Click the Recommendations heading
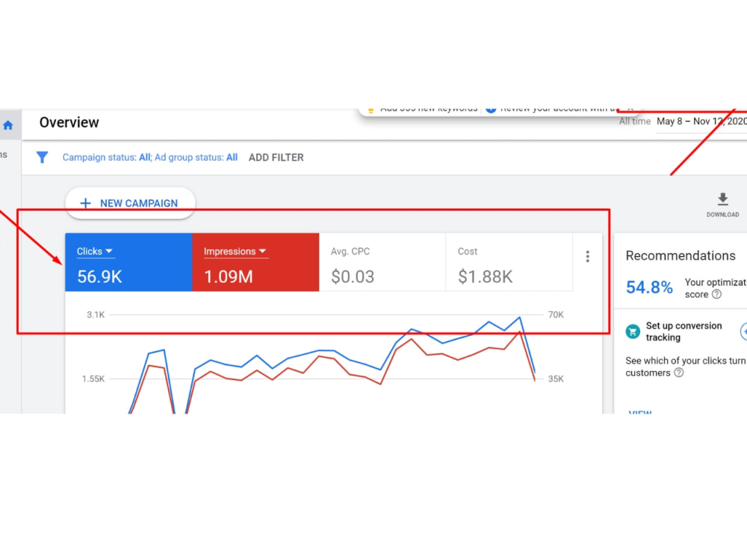 pos(681,255)
